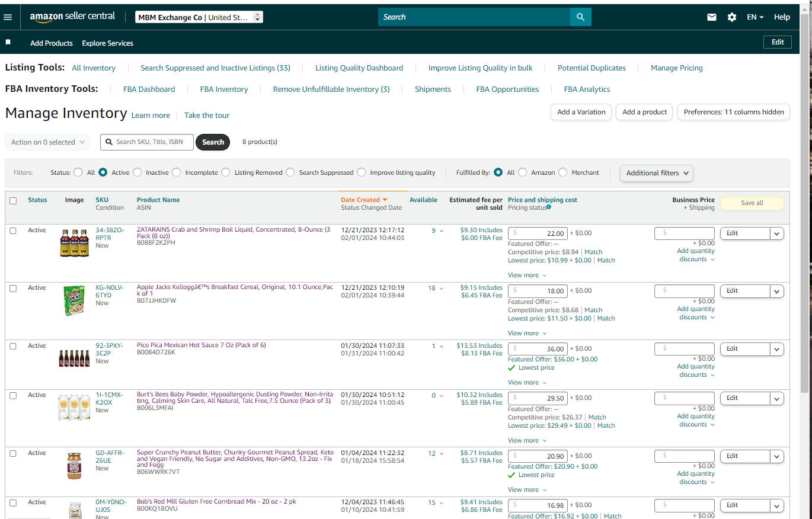The height and width of the screenshot is (519, 812).
Task: Click Match beside Competitive price $8.94
Action: point(593,252)
